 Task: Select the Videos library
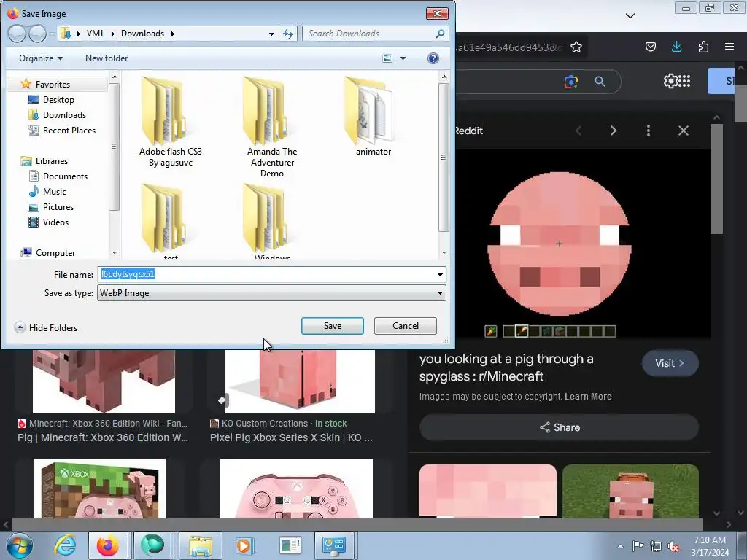[x=55, y=222]
